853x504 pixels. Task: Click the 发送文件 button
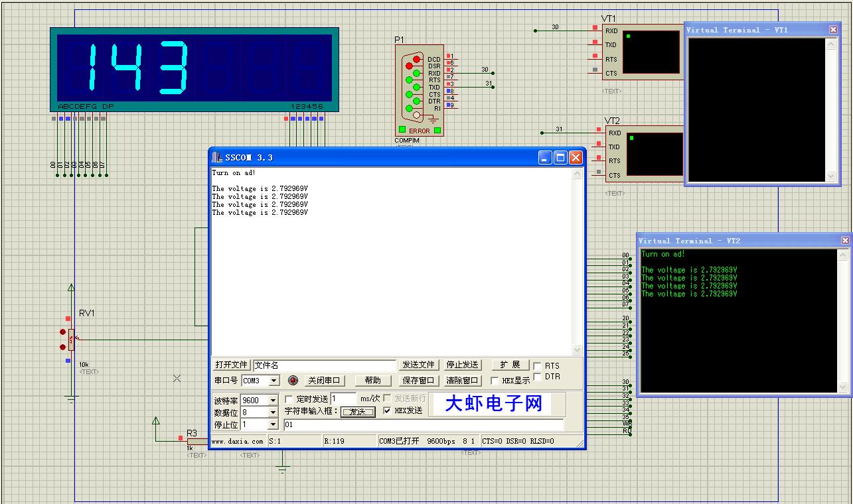[x=419, y=365]
